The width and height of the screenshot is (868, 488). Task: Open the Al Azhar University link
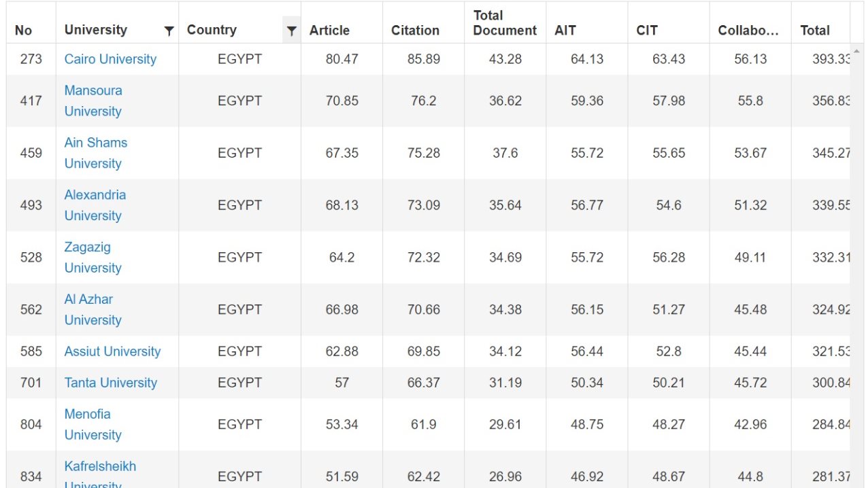(x=93, y=309)
